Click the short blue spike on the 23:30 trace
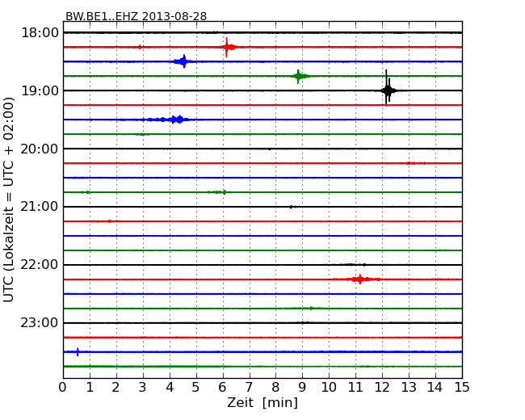This screenshot has width=525, height=420. coord(78,351)
